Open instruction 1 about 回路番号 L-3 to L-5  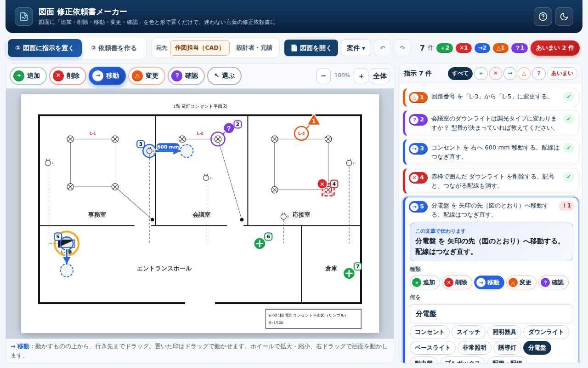[x=491, y=97]
